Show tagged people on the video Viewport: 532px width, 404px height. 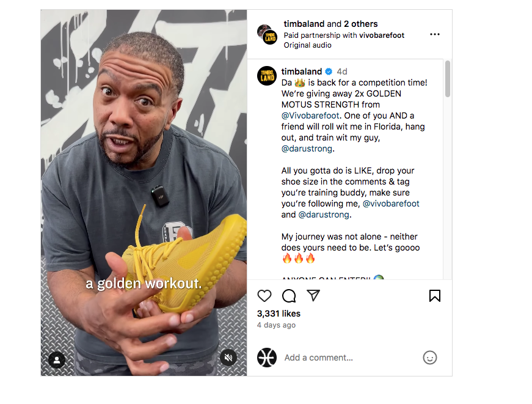click(x=57, y=360)
